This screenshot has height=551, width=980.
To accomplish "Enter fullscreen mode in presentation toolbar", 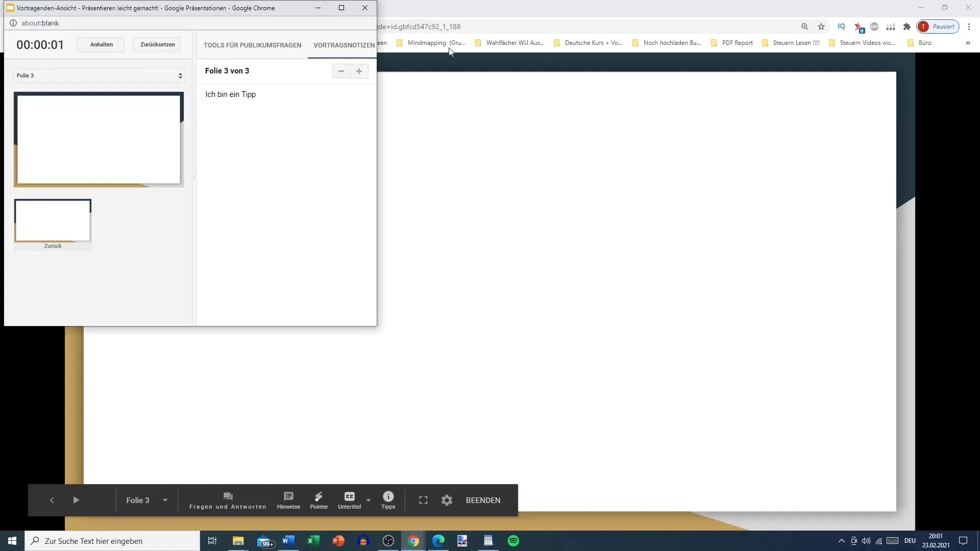I will (x=423, y=500).
